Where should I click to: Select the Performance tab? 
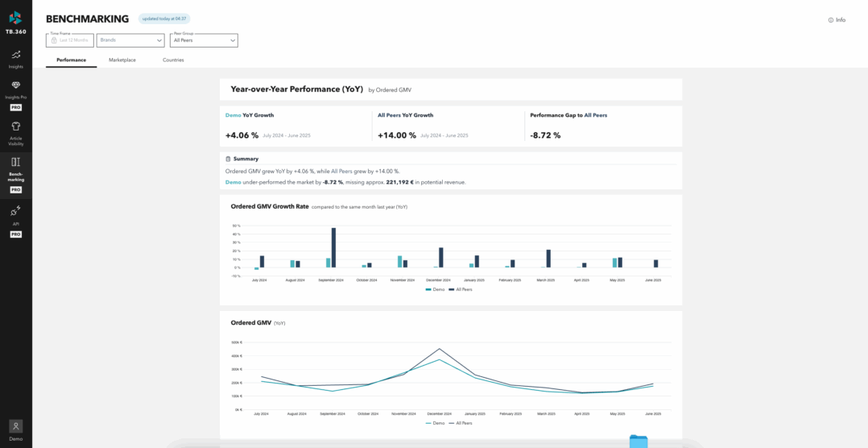71,60
